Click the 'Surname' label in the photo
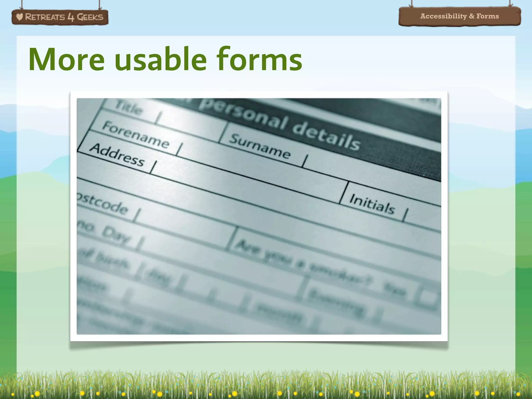This screenshot has width=532, height=399. [260, 146]
